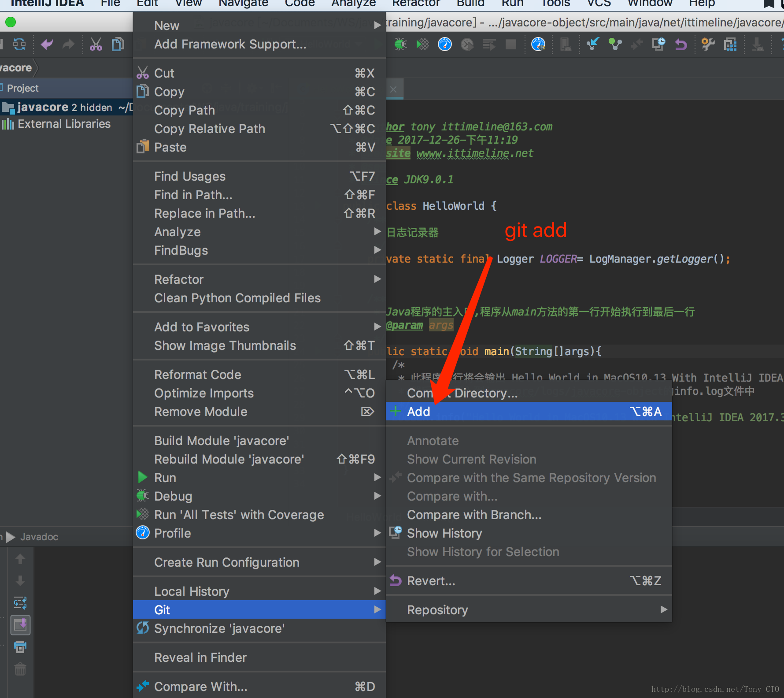This screenshot has width=784, height=698.
Task: Click the grayed Attach debugger toolbar icon
Action: (x=467, y=44)
